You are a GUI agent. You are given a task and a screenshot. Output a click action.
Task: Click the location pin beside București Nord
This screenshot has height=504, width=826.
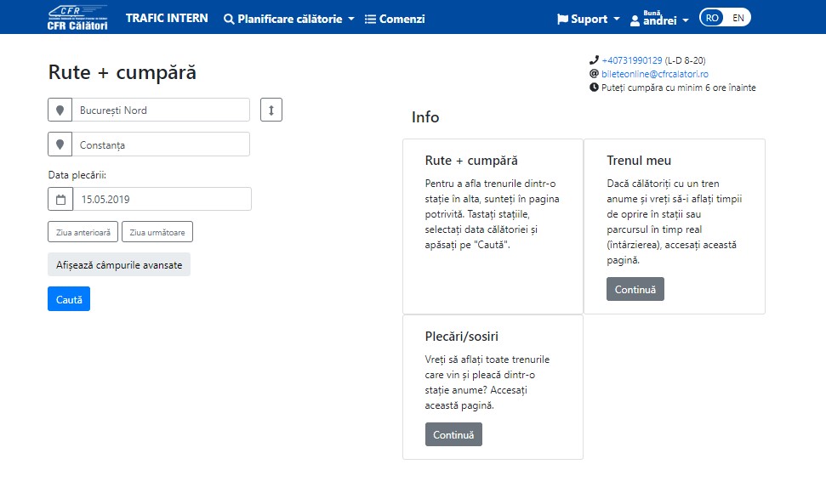(60, 110)
